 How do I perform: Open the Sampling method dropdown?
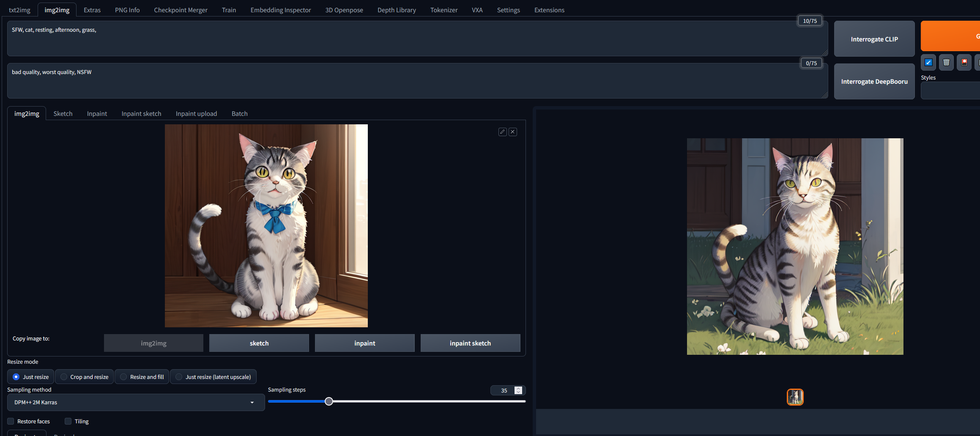135,402
